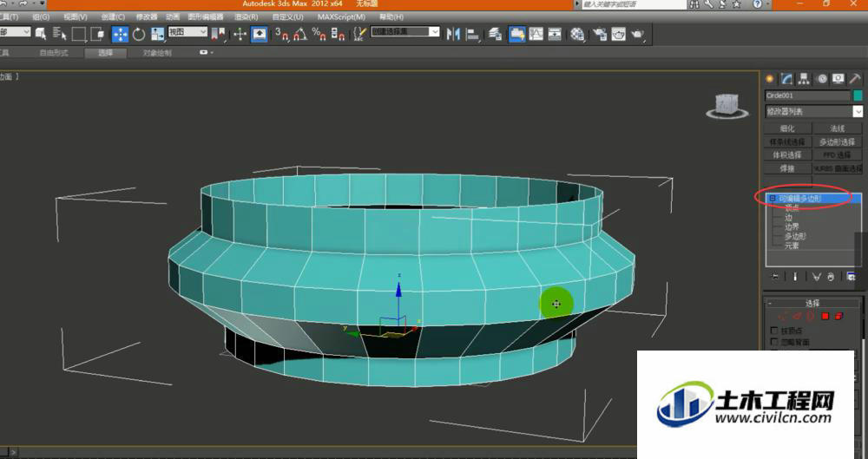This screenshot has width=868, height=459.
Task: Toggle Window/Crossing selection mode
Action: [x=97, y=35]
